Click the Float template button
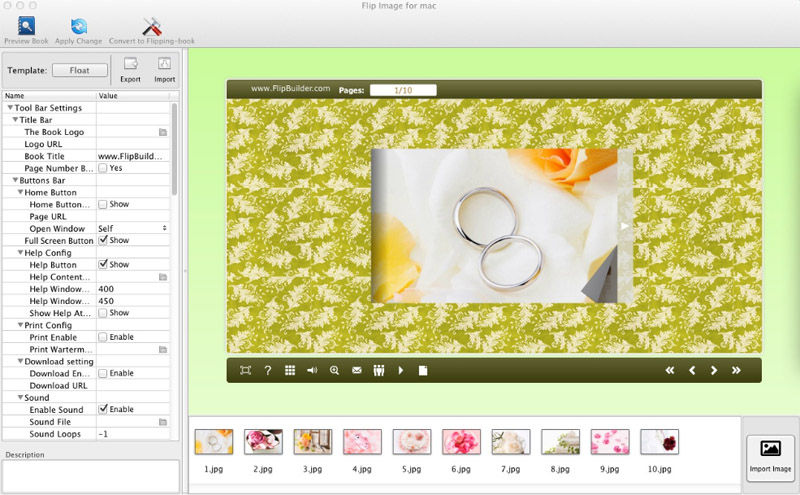 [x=80, y=70]
